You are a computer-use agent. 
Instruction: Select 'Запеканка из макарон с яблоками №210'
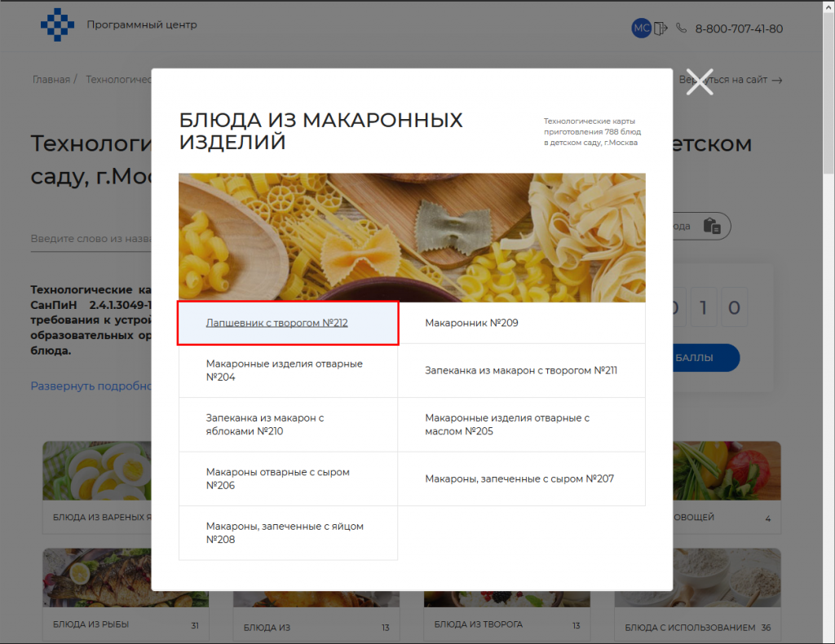pyautogui.click(x=265, y=424)
